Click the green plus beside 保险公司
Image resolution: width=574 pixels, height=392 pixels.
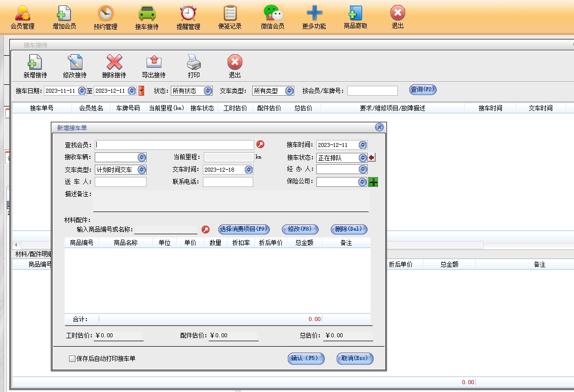pyautogui.click(x=373, y=182)
